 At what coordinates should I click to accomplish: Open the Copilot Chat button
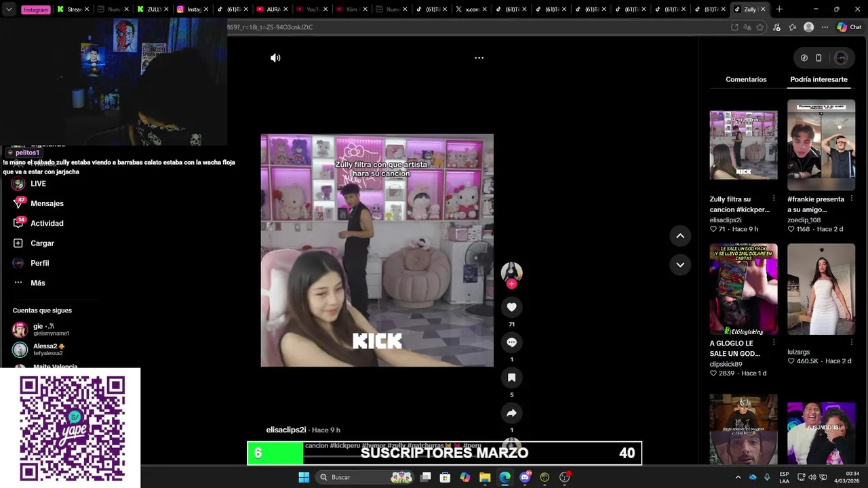(x=849, y=27)
